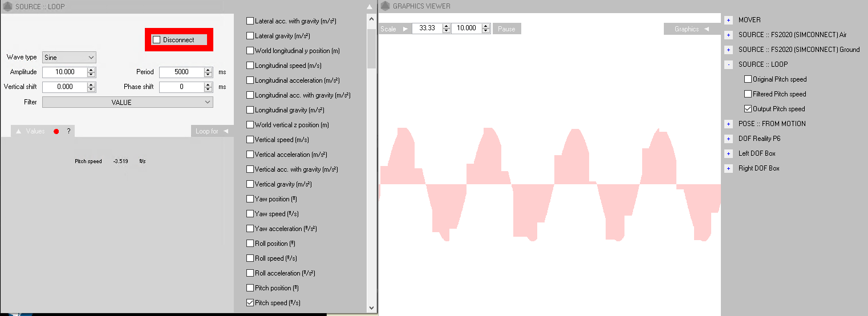This screenshot has width=868, height=316.
Task: Click the red record dot beside Values
Action: pos(56,132)
